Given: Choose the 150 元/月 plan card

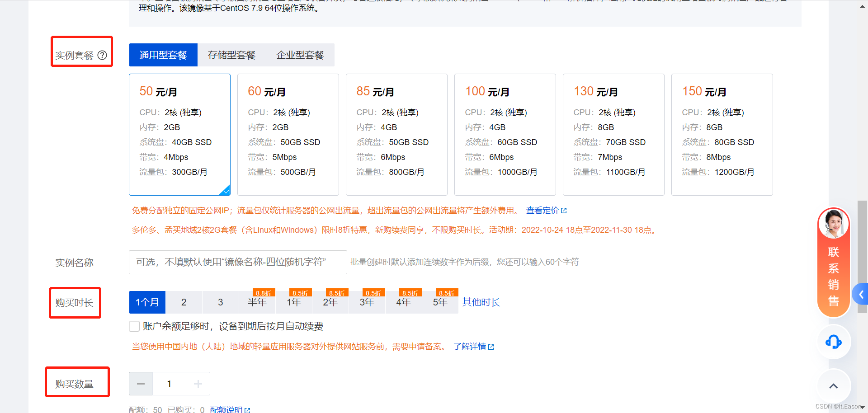Looking at the screenshot, I should [x=722, y=135].
